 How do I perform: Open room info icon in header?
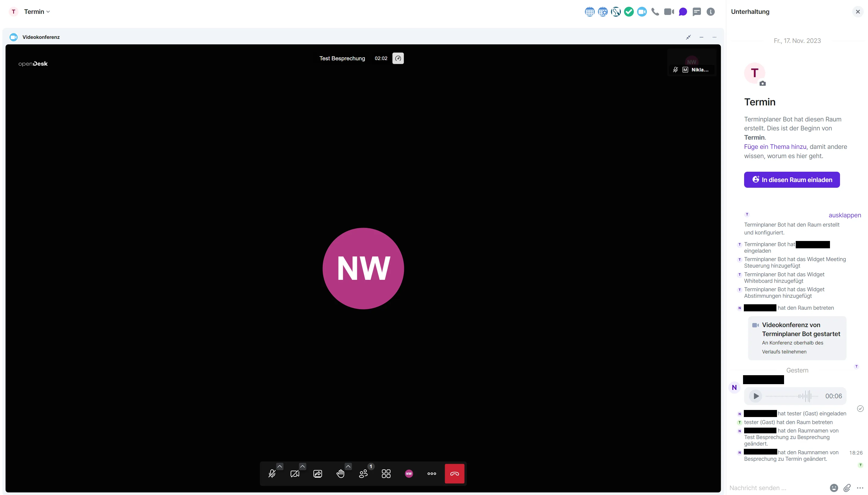tap(710, 12)
